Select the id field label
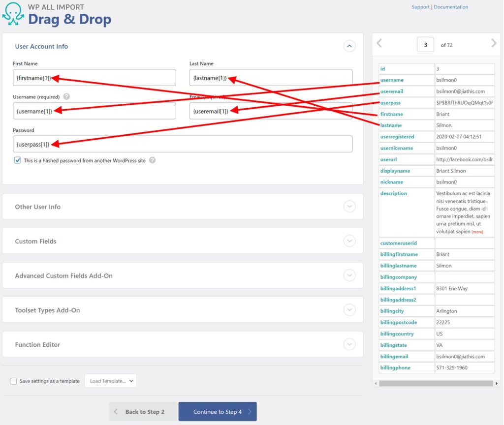This screenshot has width=504, height=425. (382, 68)
